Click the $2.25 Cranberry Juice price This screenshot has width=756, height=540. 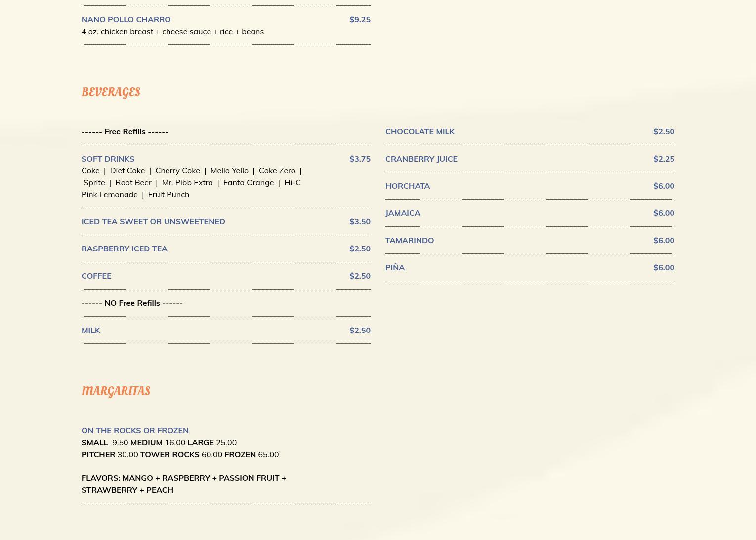point(663,159)
